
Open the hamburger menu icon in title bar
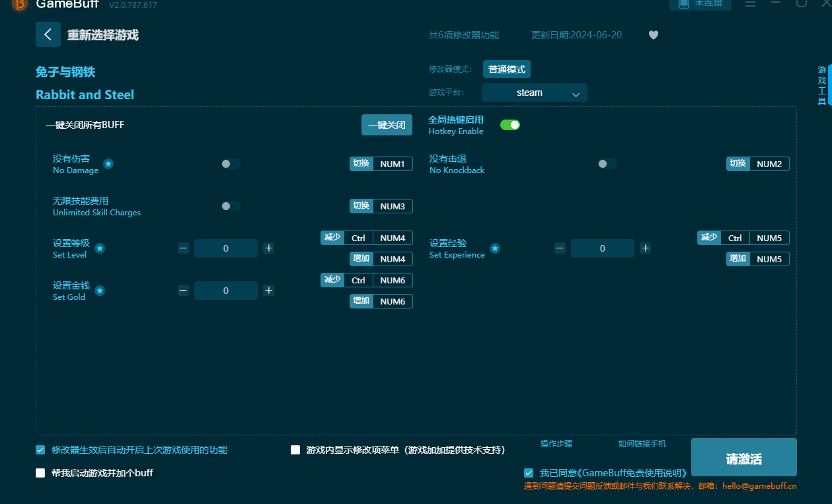(750, 3)
